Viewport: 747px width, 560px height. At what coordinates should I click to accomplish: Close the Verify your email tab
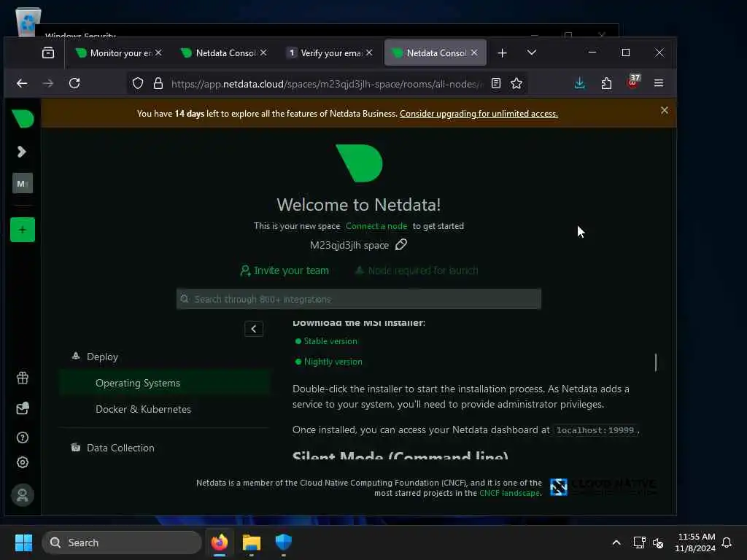[x=369, y=52]
